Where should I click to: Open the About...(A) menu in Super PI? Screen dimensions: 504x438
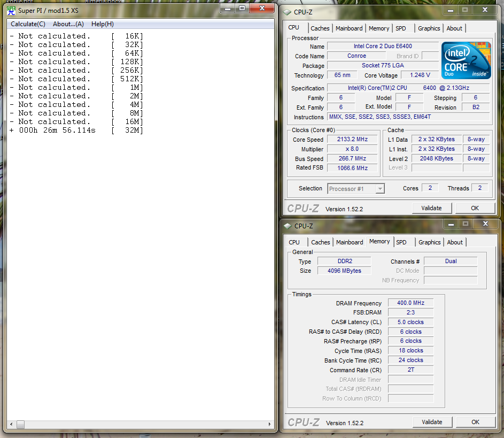[68, 24]
